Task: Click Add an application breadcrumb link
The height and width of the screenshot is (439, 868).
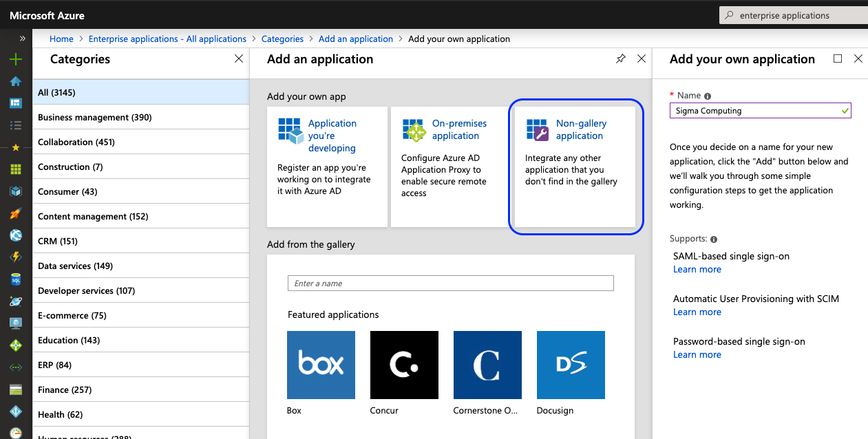Action: 356,39
